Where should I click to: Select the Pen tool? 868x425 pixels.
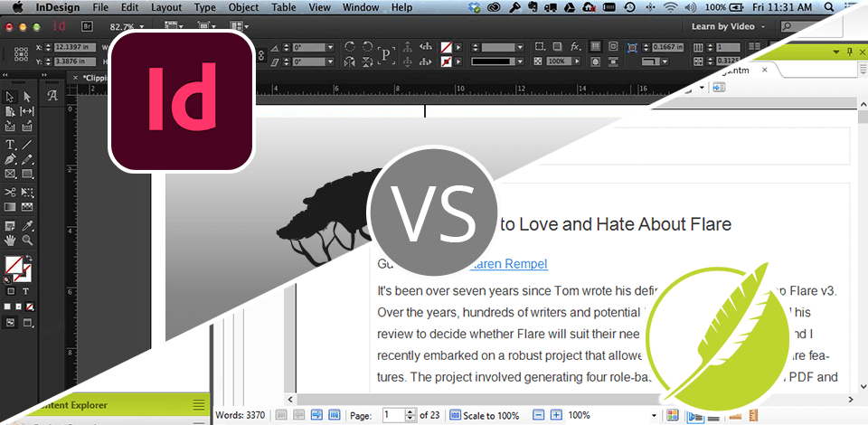click(10, 160)
